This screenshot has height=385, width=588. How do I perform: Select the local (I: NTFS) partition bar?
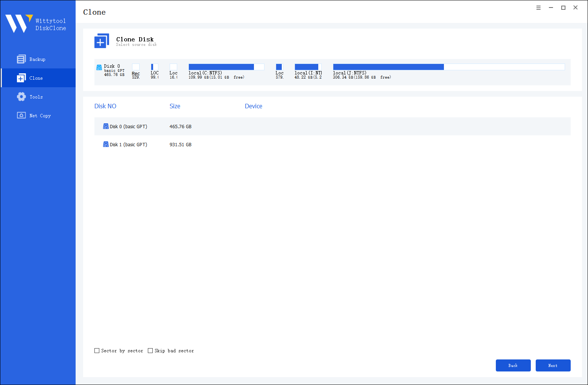pos(308,67)
